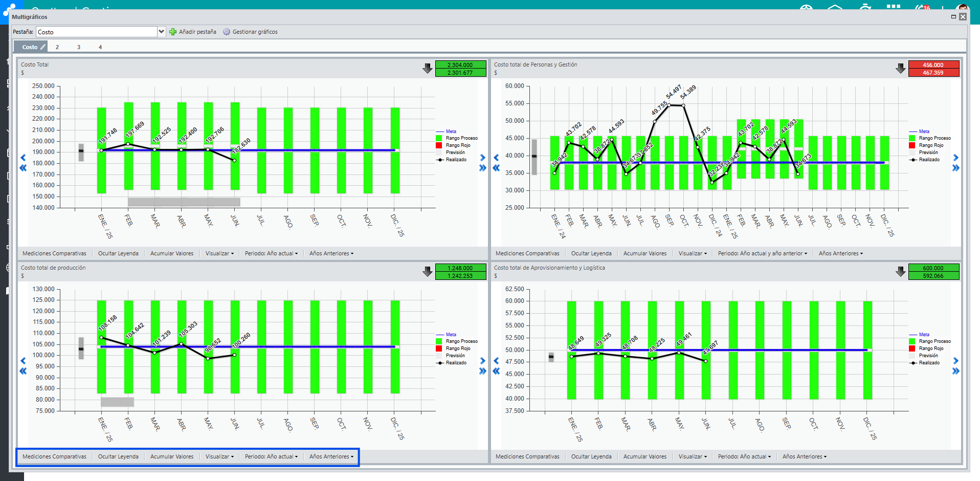
Task: Toggle Acumular Valores on producción chart
Action: (x=172, y=456)
